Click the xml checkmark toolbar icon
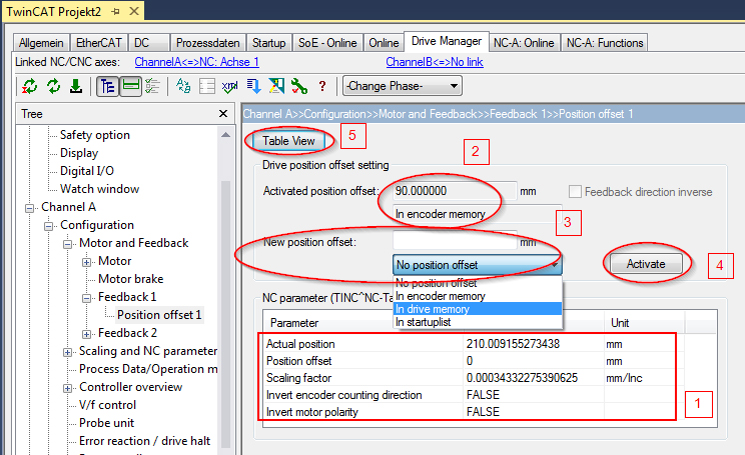 (230, 86)
